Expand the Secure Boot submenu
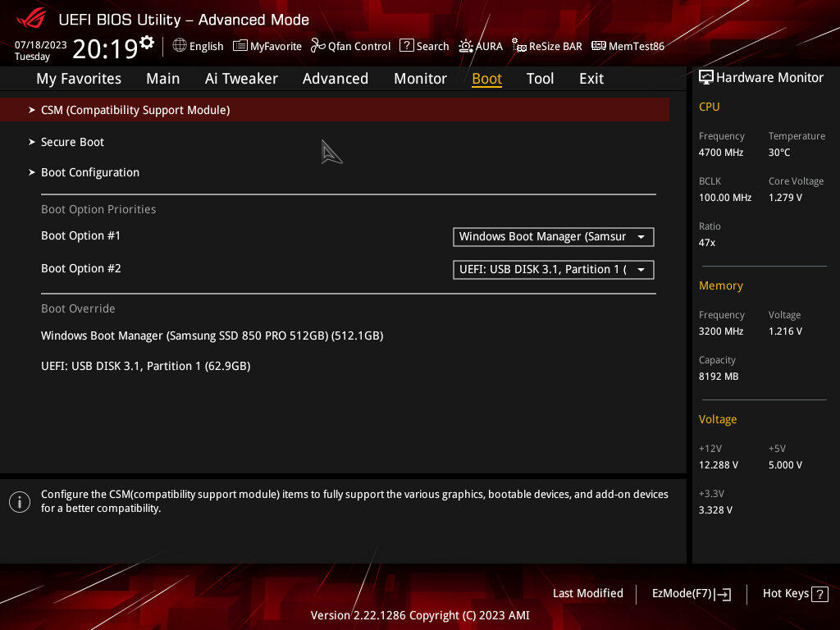 coord(72,142)
